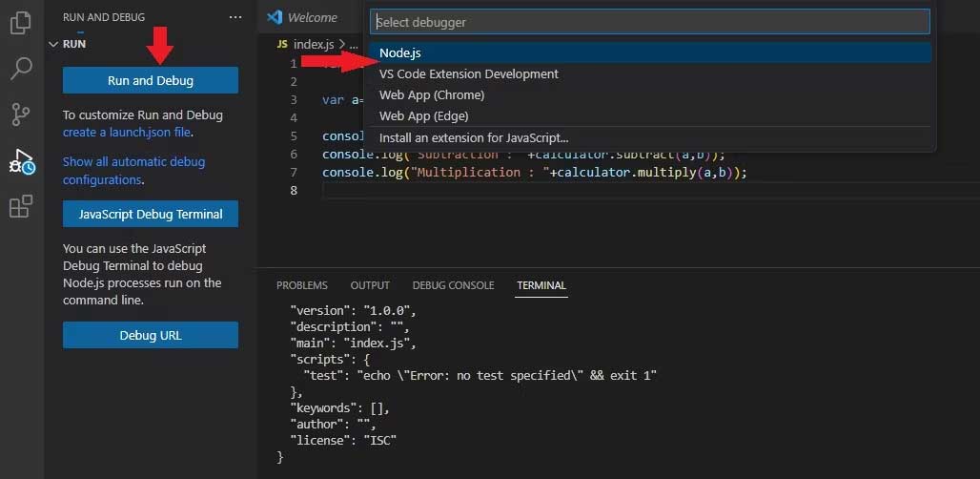
Task: Choose Web App (Edge) debugger
Action: pos(650,115)
